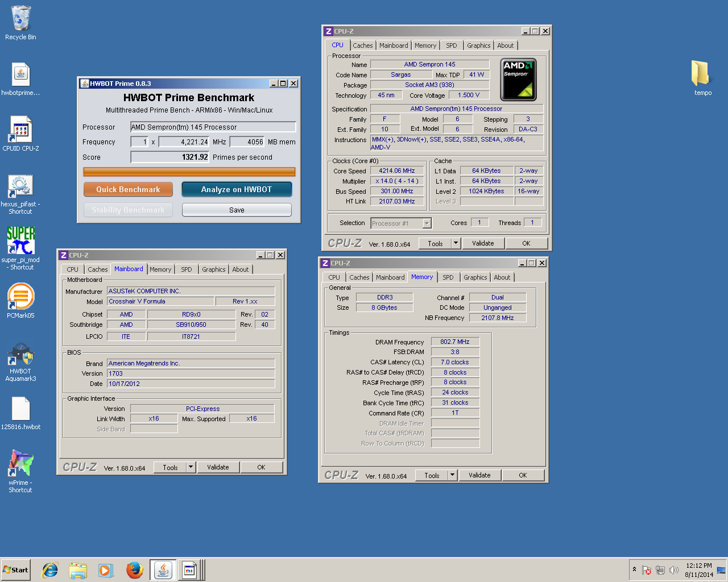The height and width of the screenshot is (582, 728).
Task: Open the hwbotprime desktop icon
Action: click(x=20, y=79)
